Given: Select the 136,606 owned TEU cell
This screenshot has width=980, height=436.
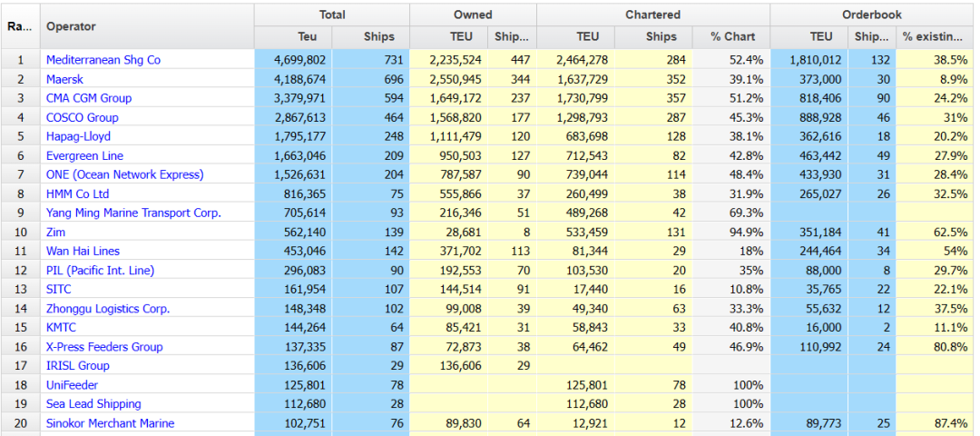Looking at the screenshot, I should [449, 366].
